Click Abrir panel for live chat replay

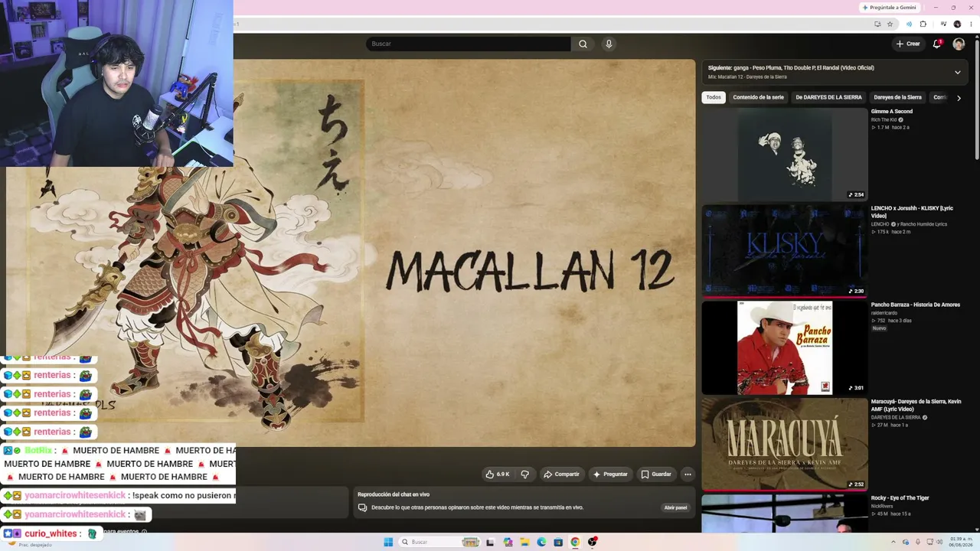tap(675, 507)
